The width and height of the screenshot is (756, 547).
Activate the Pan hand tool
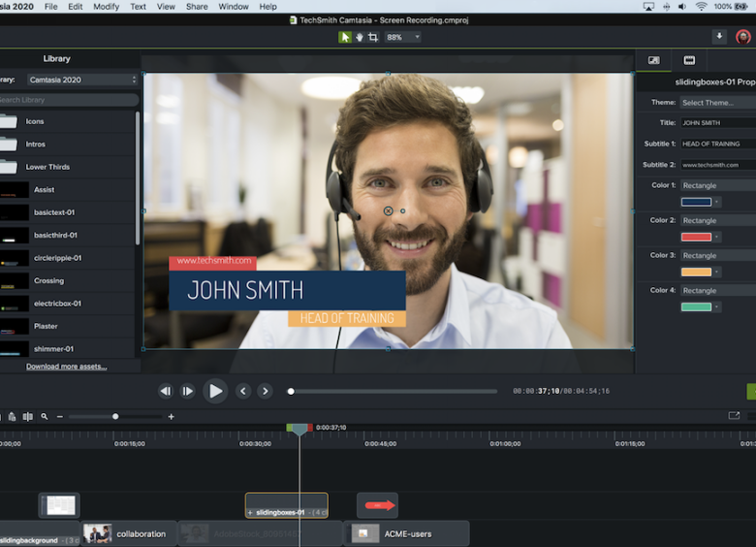(x=359, y=37)
